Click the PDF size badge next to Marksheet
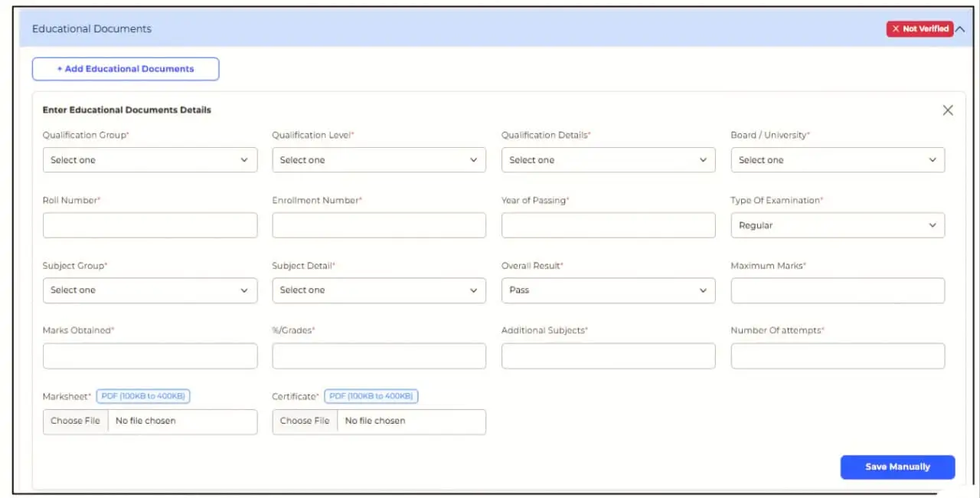 (x=142, y=396)
